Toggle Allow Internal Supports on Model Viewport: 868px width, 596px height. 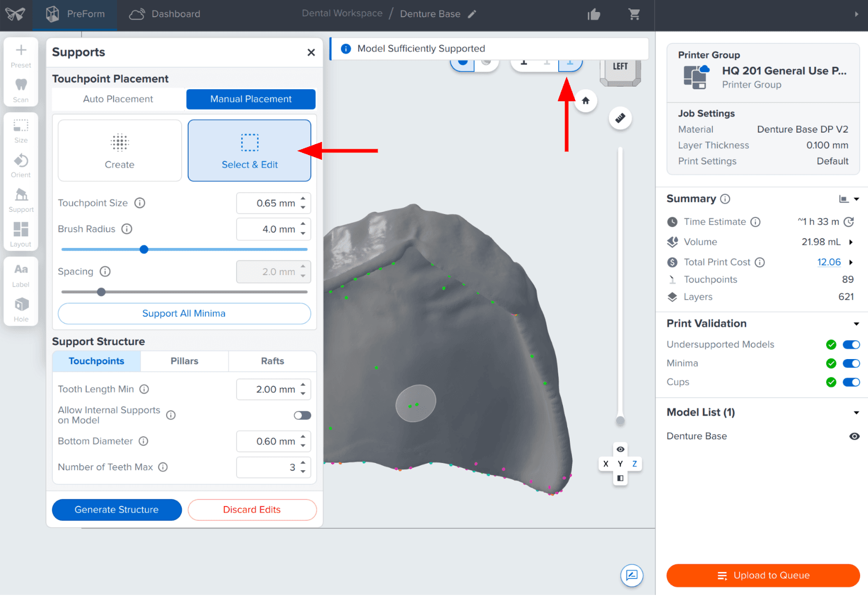pyautogui.click(x=302, y=415)
